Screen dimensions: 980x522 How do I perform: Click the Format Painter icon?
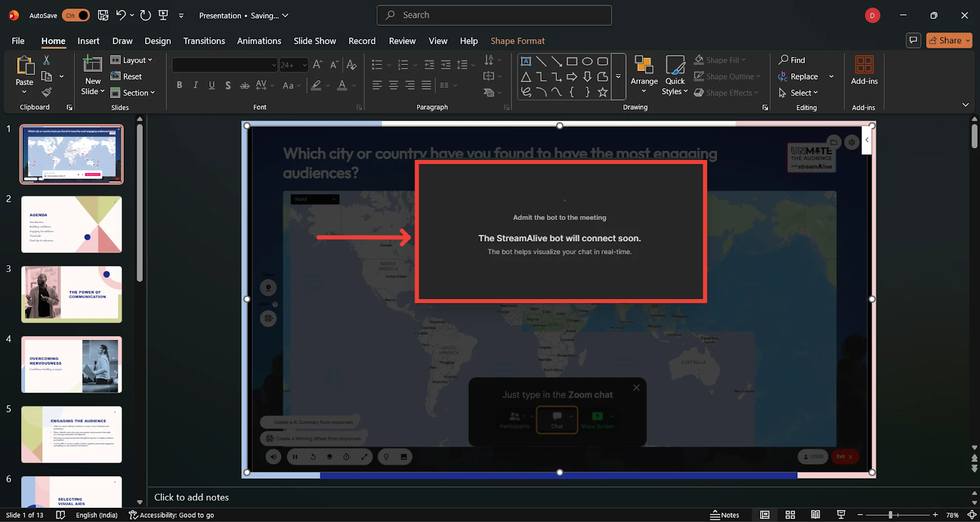47,92
